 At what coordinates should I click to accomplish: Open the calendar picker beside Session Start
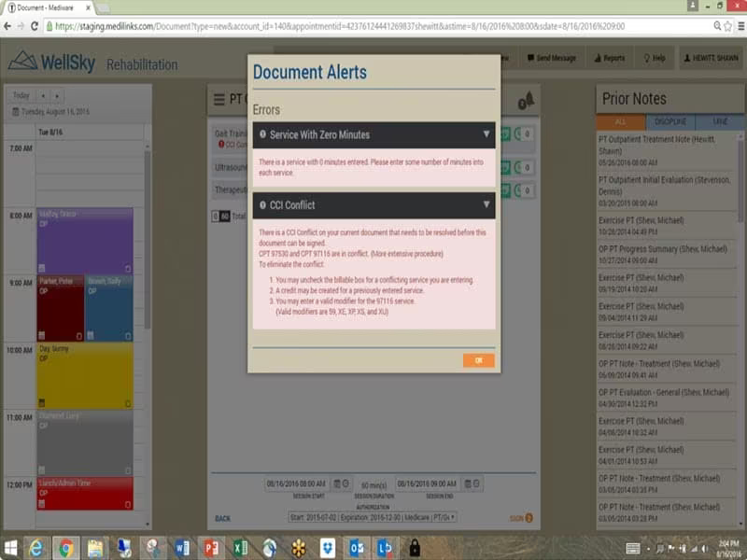(337, 483)
